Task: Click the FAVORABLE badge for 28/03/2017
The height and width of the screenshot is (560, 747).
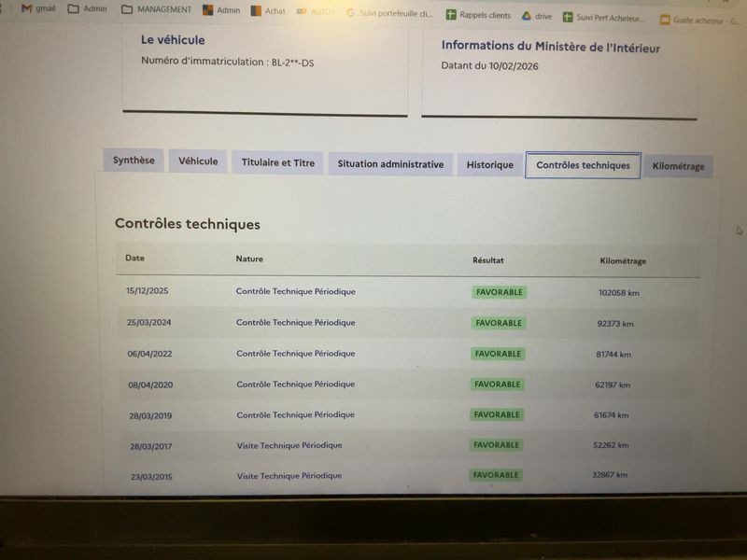Action: (x=496, y=445)
